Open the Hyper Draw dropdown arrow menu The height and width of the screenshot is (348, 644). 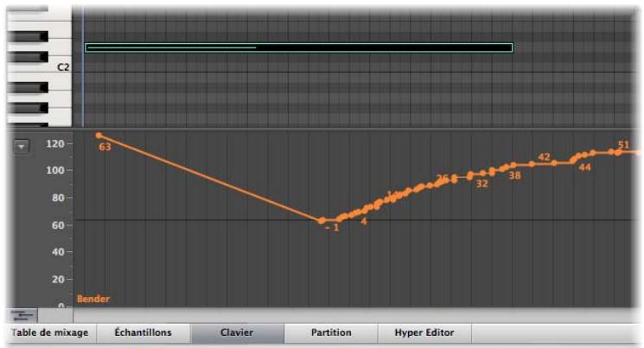(x=22, y=147)
